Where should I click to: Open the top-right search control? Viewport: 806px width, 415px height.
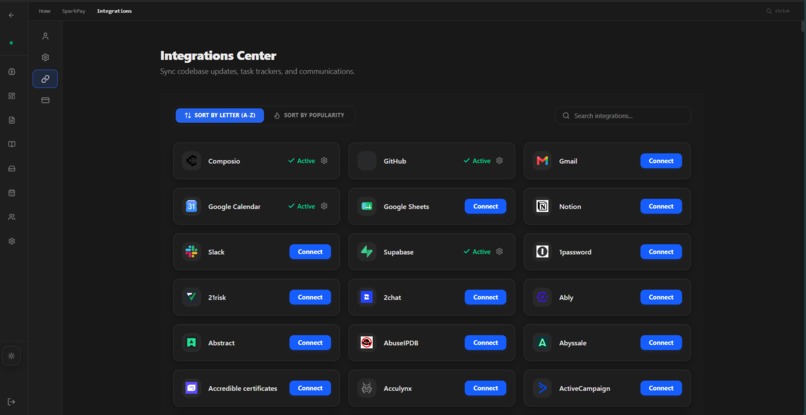point(777,11)
